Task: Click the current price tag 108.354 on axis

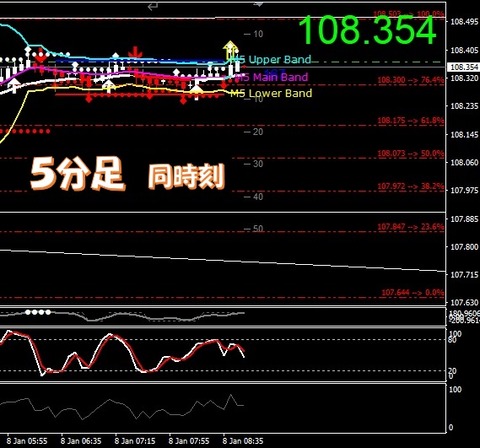Action: point(464,67)
